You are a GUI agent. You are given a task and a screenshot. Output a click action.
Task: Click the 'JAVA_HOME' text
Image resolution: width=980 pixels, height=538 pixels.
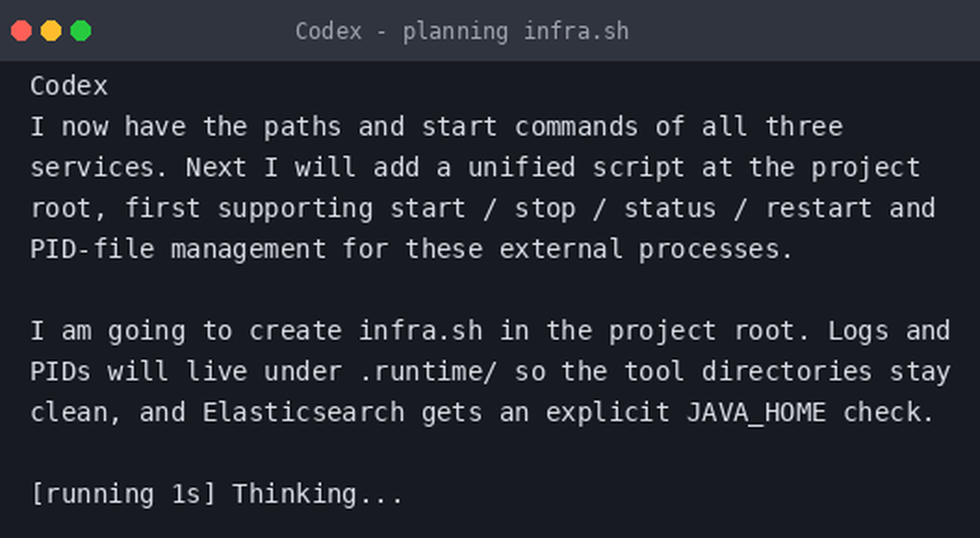coord(755,413)
